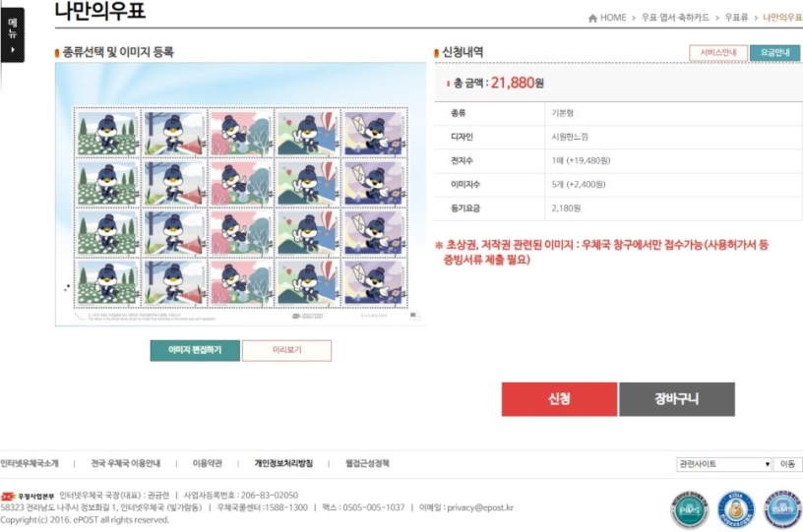The height and width of the screenshot is (532, 803).
Task: Open 전국 우체국 이용안내 footer link
Action: coord(126,463)
